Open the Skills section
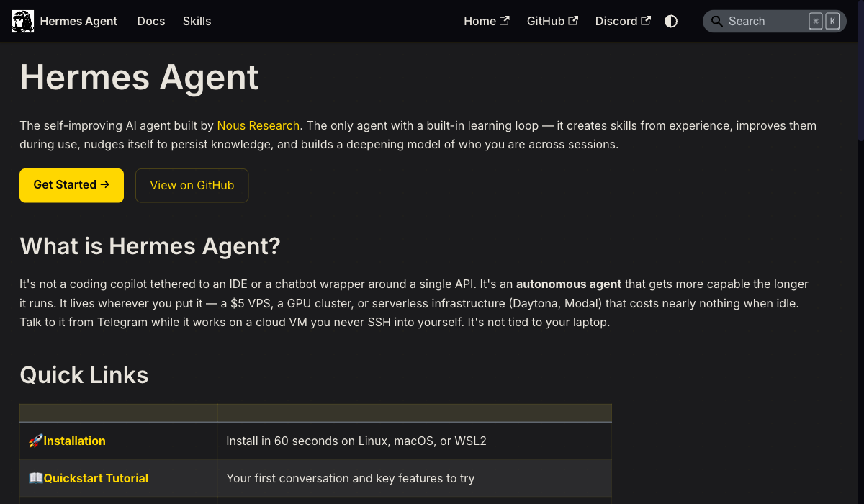The width and height of the screenshot is (864, 504). pyautogui.click(x=197, y=21)
